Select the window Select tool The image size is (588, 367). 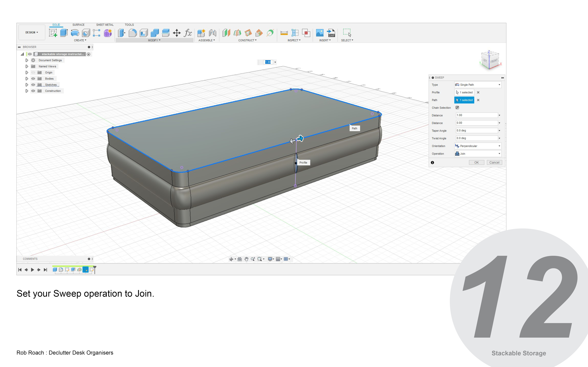(347, 33)
